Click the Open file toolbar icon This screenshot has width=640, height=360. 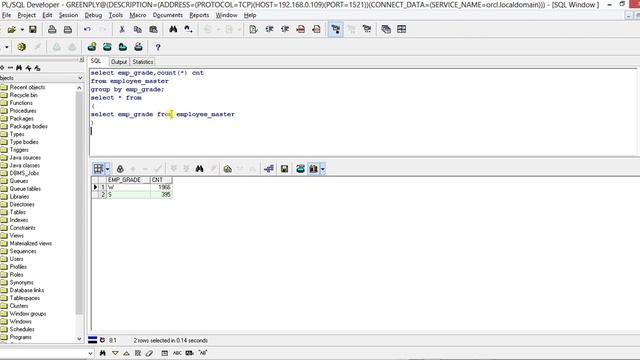11,29
